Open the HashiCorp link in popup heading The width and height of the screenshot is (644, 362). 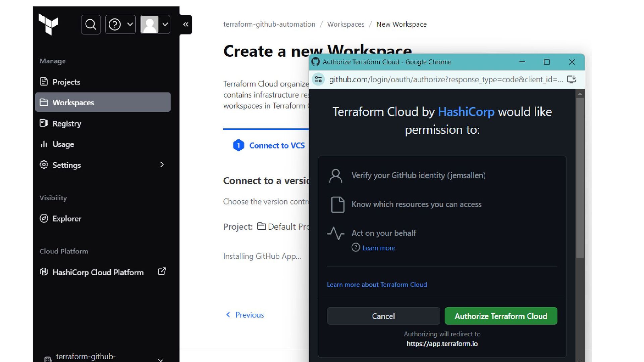[x=466, y=112]
